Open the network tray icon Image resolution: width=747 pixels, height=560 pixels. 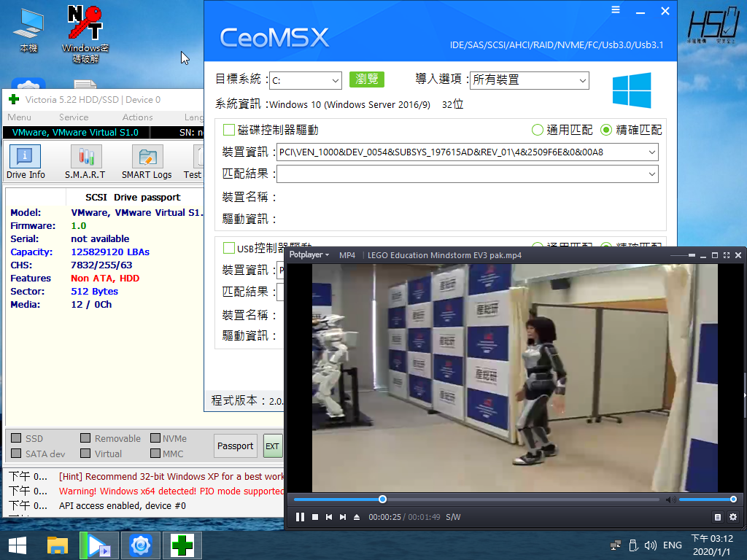click(x=616, y=545)
